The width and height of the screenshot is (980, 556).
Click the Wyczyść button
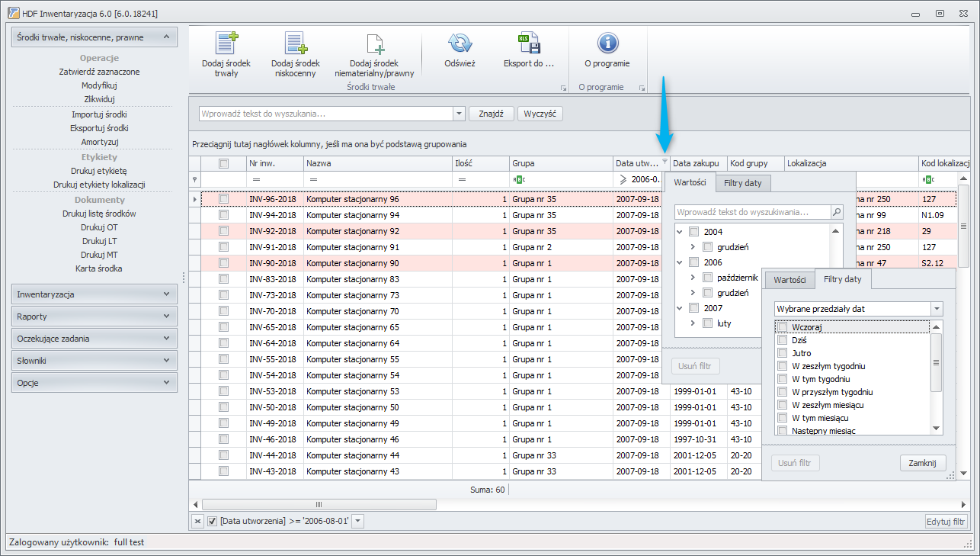540,114
